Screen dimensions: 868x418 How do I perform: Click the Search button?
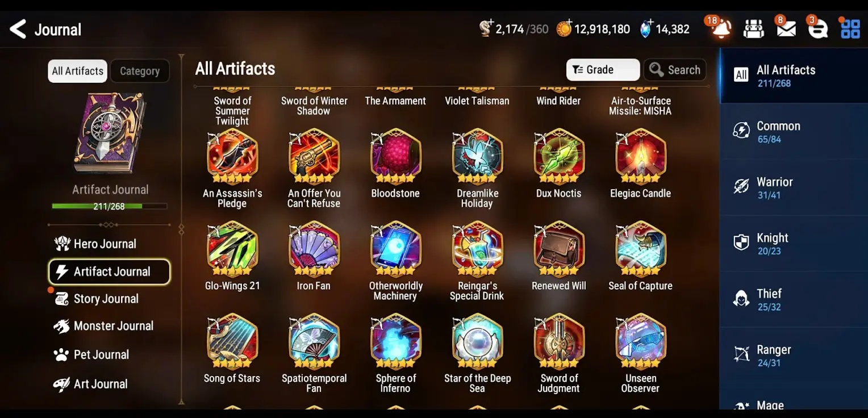pos(675,70)
